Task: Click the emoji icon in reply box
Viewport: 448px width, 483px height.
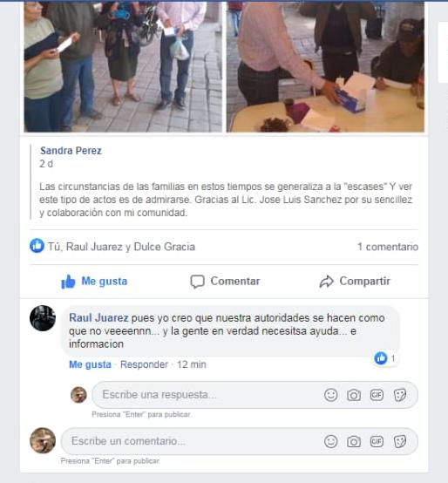Action: point(330,395)
